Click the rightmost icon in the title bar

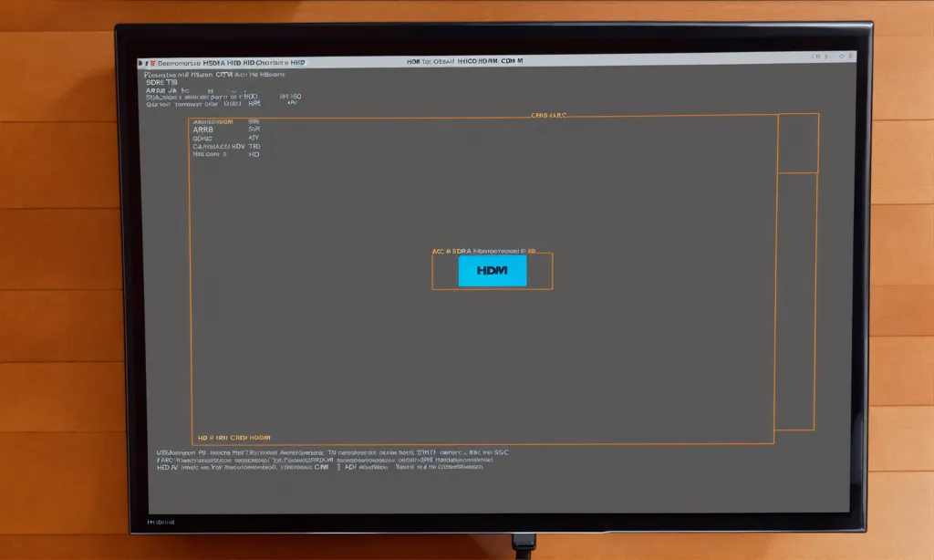847,57
